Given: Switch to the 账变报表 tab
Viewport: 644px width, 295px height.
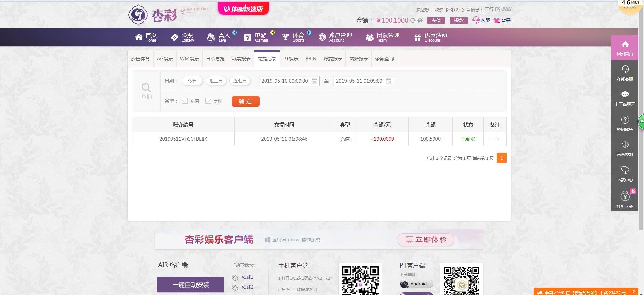Looking at the screenshot, I should point(333,59).
